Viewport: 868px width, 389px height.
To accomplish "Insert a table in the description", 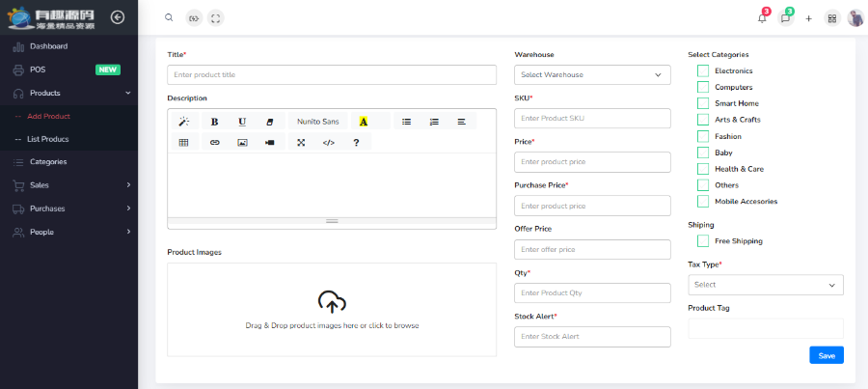I will pos(184,142).
